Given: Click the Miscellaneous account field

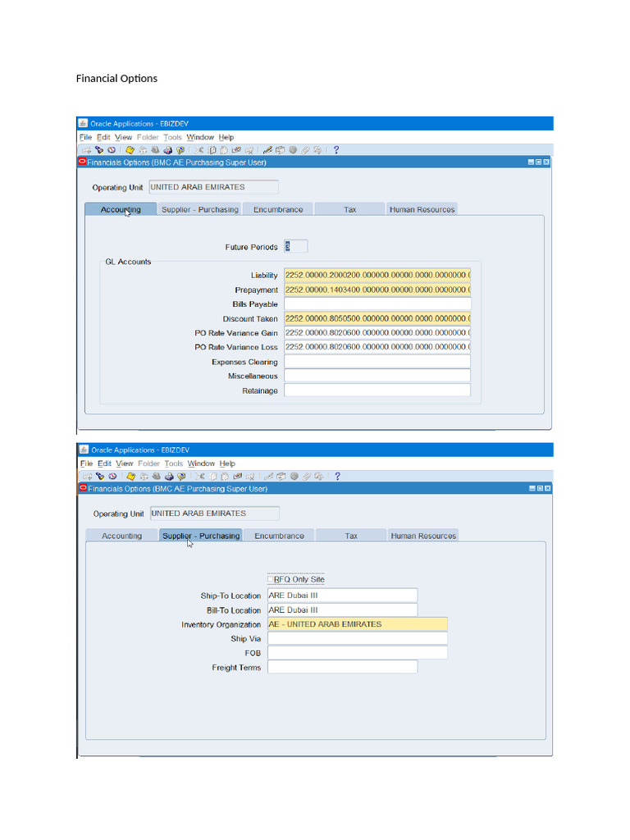Looking at the screenshot, I should (377, 376).
